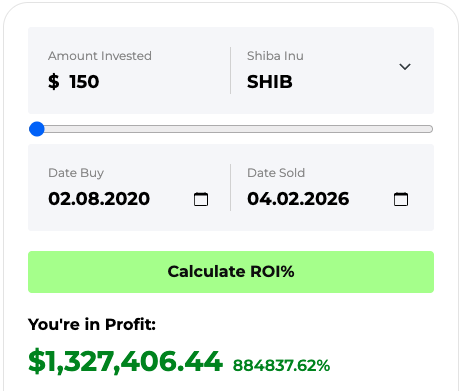The height and width of the screenshot is (391, 463).
Task: Click the "You're in Profit:" heading
Action: coord(92,324)
